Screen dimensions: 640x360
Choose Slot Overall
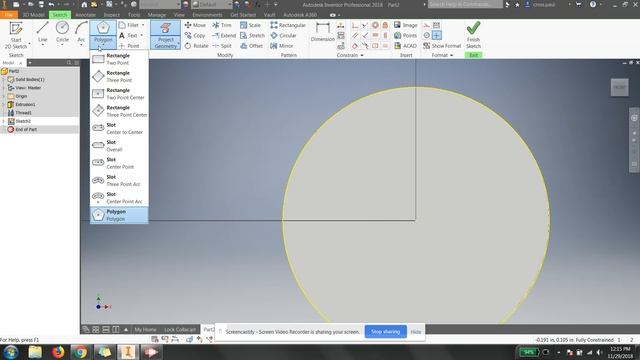(119, 146)
